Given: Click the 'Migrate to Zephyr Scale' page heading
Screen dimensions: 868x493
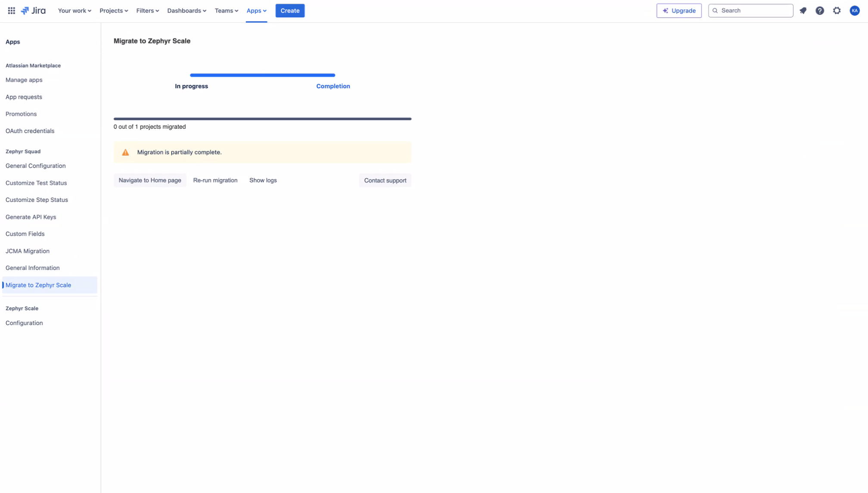Looking at the screenshot, I should pyautogui.click(x=152, y=41).
